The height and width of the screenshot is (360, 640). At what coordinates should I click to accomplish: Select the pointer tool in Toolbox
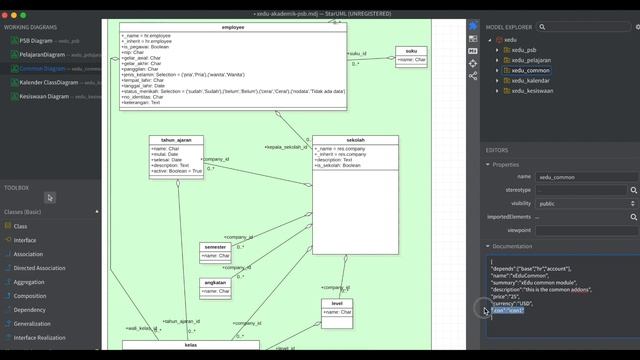50,198
